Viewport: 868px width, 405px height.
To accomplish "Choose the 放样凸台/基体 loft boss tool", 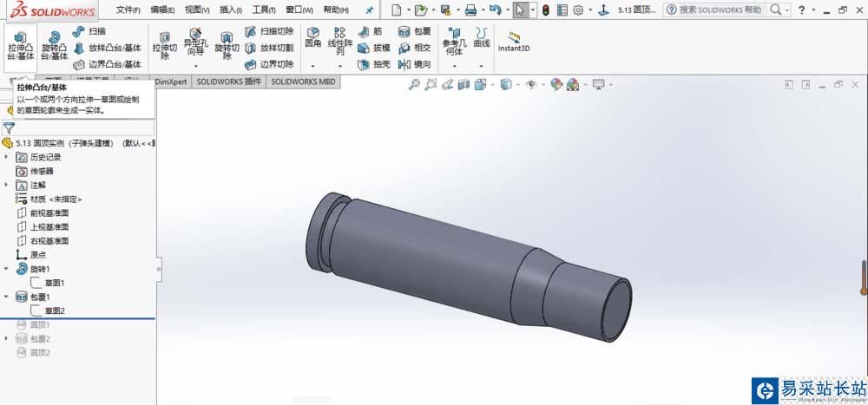I will (108, 49).
